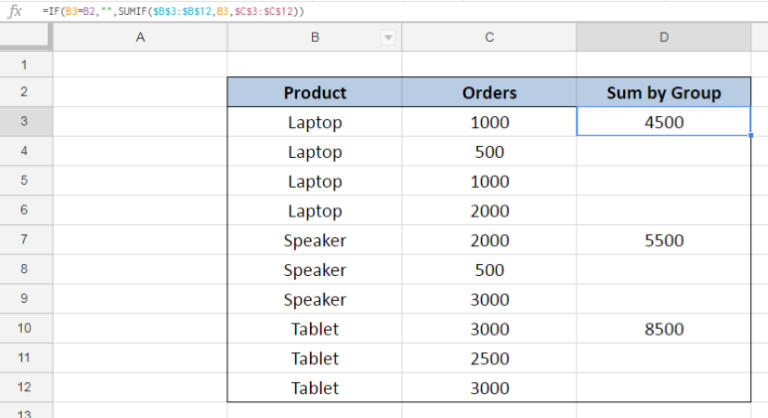The width and height of the screenshot is (768, 418).
Task: Select row 6 header
Action: point(24,210)
